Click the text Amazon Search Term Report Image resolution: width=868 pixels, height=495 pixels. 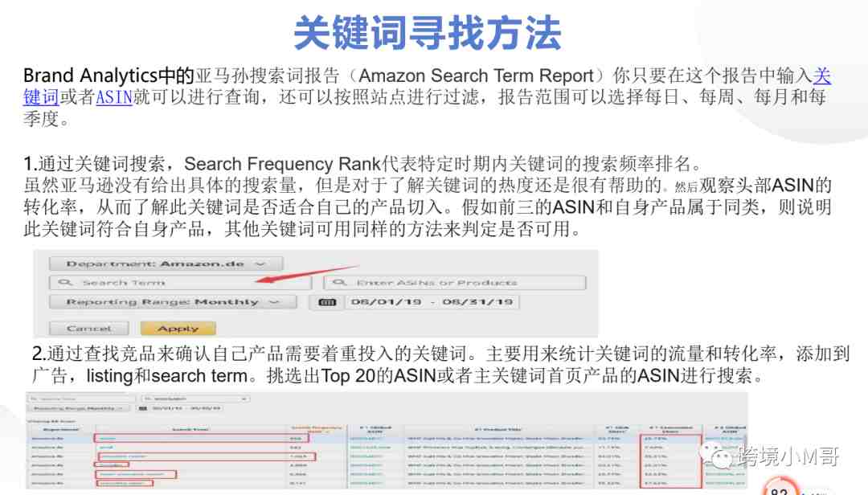click(477, 76)
